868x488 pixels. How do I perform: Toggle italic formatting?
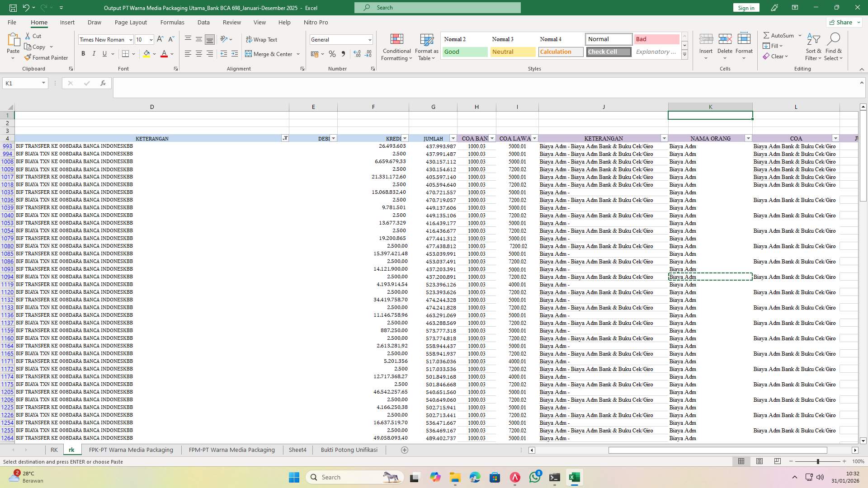pyautogui.click(x=94, y=53)
